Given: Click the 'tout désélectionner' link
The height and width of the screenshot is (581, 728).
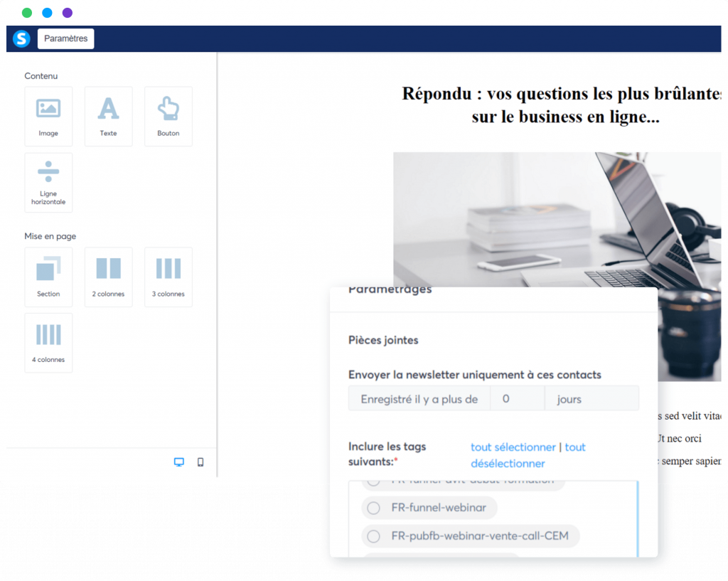Looking at the screenshot, I should point(508,464).
